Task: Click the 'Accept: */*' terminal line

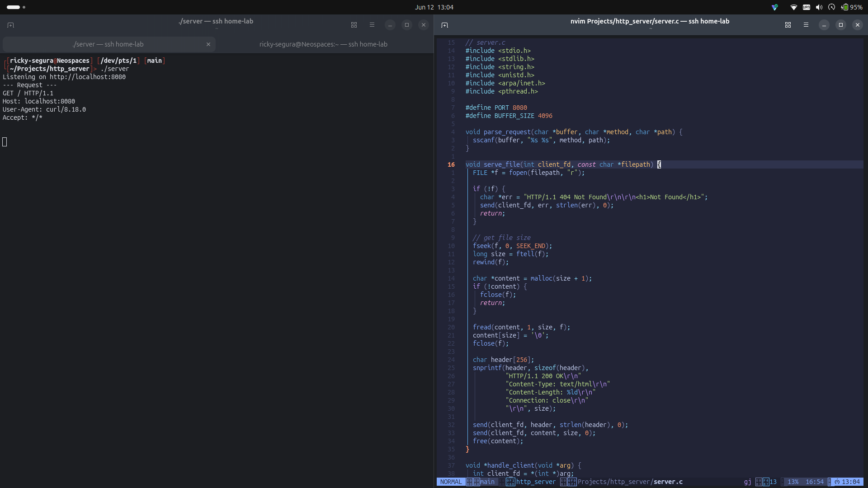Action: click(23, 117)
